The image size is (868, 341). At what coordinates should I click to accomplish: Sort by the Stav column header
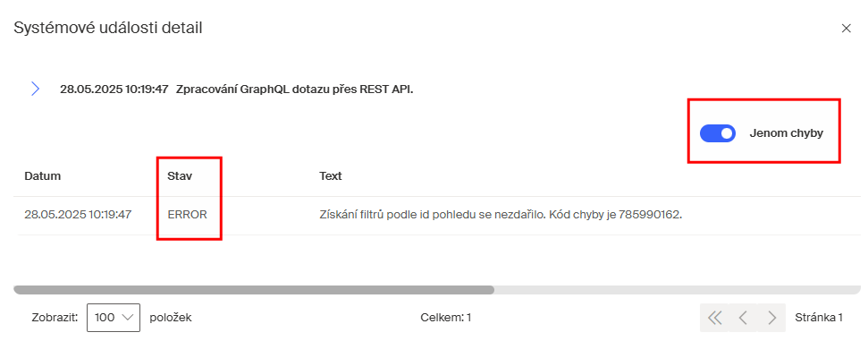point(179,176)
